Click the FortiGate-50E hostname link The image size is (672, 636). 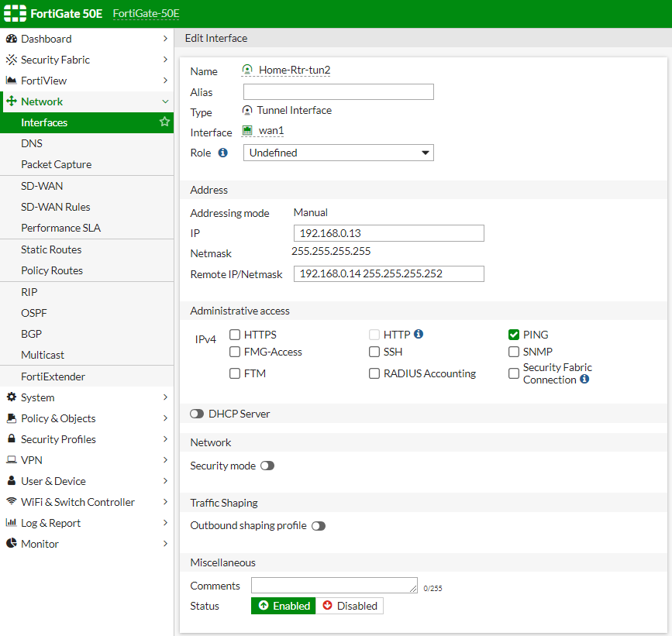[146, 14]
